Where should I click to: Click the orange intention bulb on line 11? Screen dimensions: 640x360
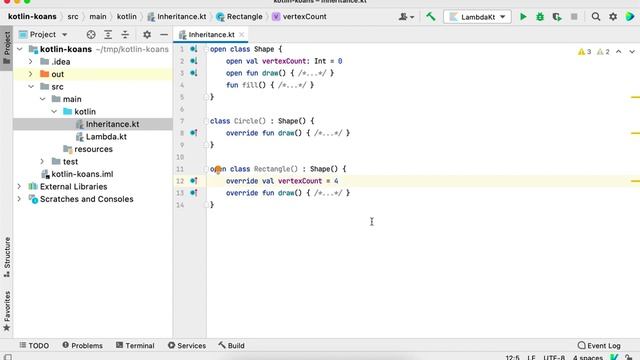218,169
